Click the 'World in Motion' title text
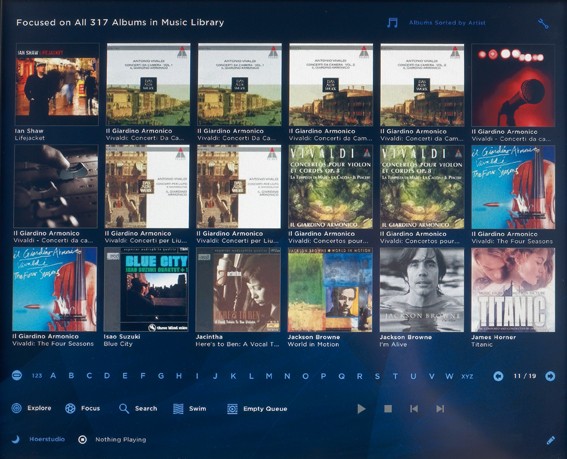Image resolution: width=567 pixels, height=459 pixels. 314,344
